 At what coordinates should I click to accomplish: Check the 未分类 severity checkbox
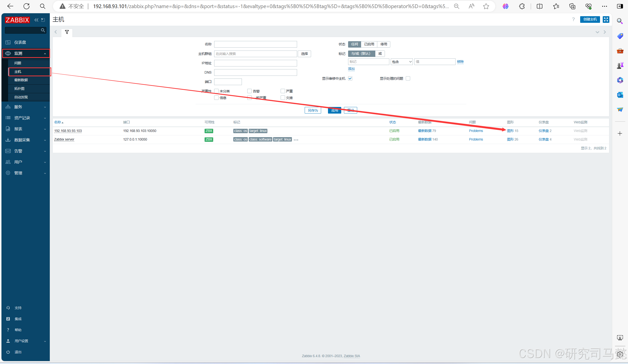pos(216,91)
